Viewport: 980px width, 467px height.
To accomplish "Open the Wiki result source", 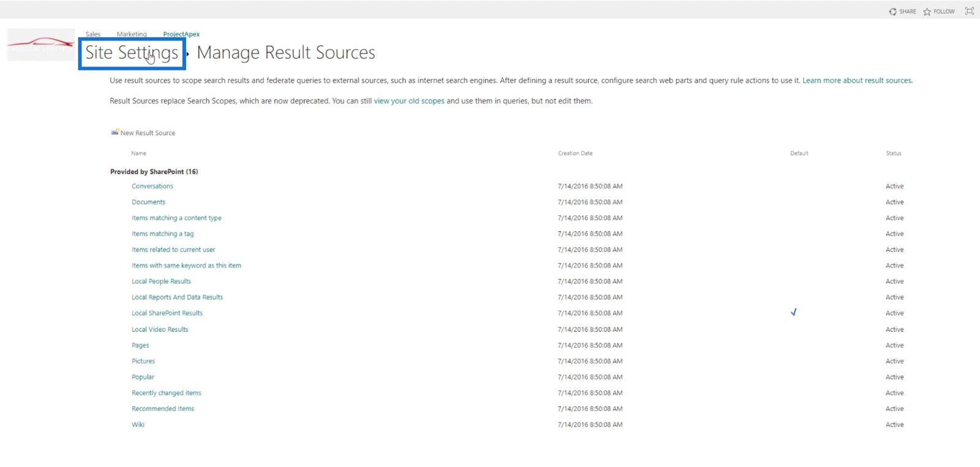I will (x=138, y=425).
